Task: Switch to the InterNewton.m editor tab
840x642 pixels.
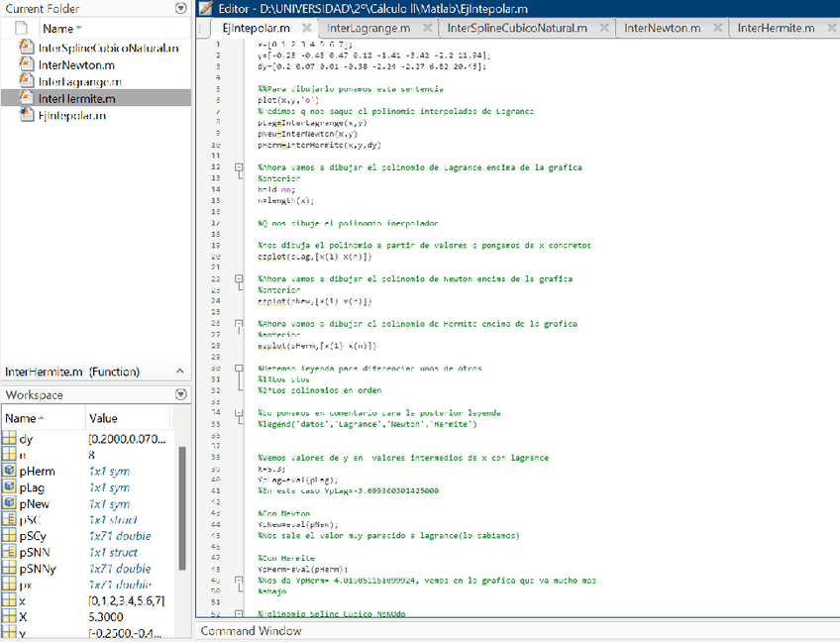Action: (665, 28)
